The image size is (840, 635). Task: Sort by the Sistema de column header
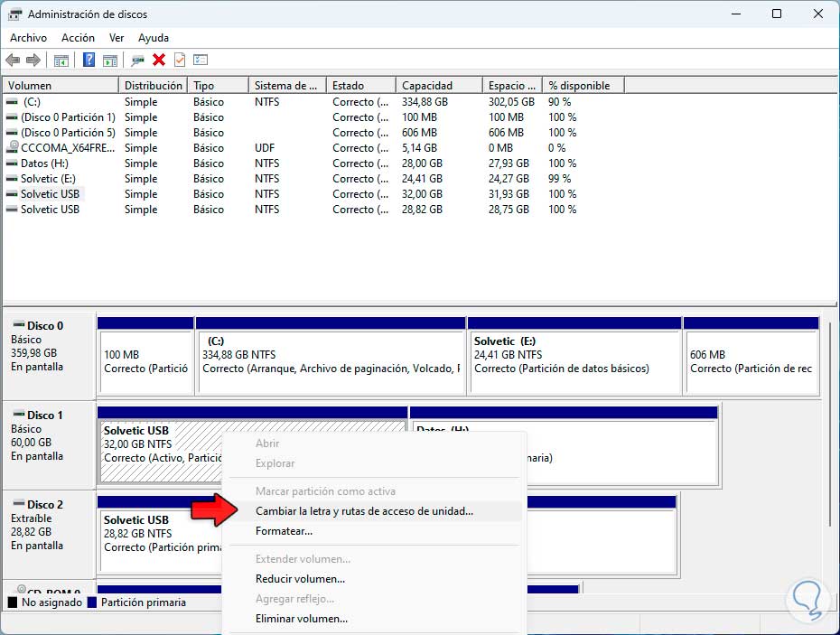288,85
